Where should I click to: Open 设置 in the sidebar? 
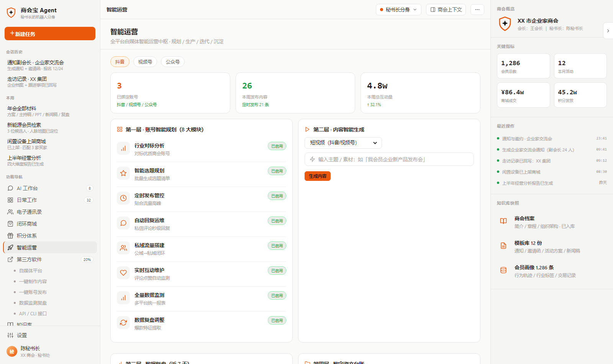[x=50, y=335]
